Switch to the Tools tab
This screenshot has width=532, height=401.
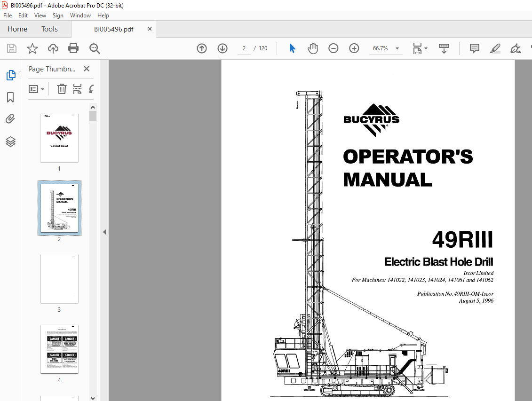pyautogui.click(x=49, y=29)
